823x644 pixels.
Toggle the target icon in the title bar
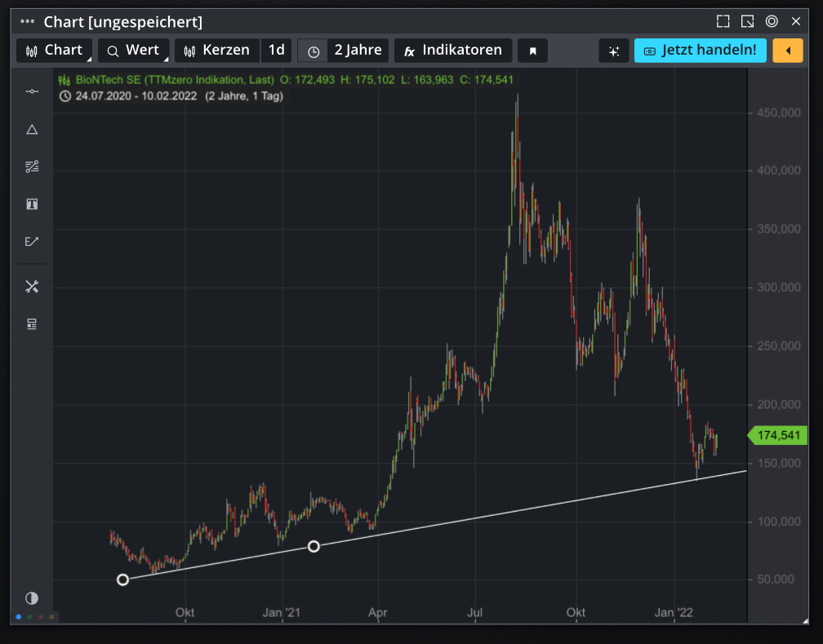[x=772, y=21]
